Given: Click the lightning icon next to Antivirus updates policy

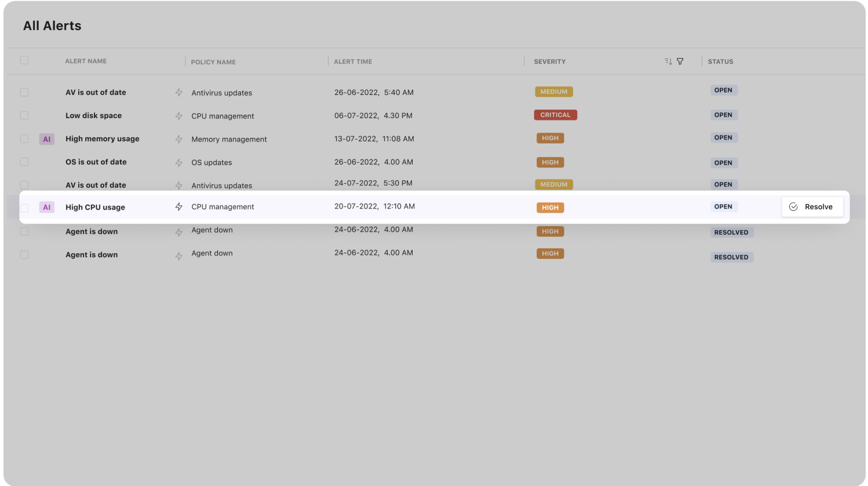Looking at the screenshot, I should [178, 93].
